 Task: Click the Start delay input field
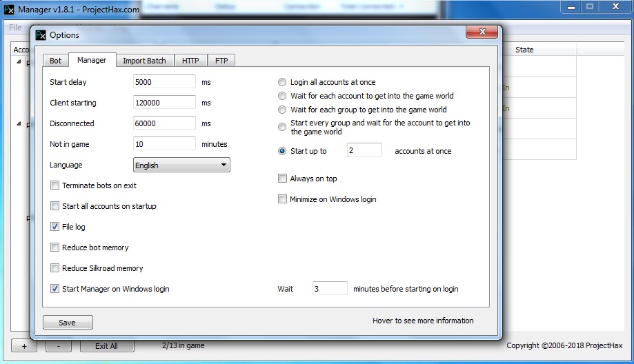click(164, 82)
